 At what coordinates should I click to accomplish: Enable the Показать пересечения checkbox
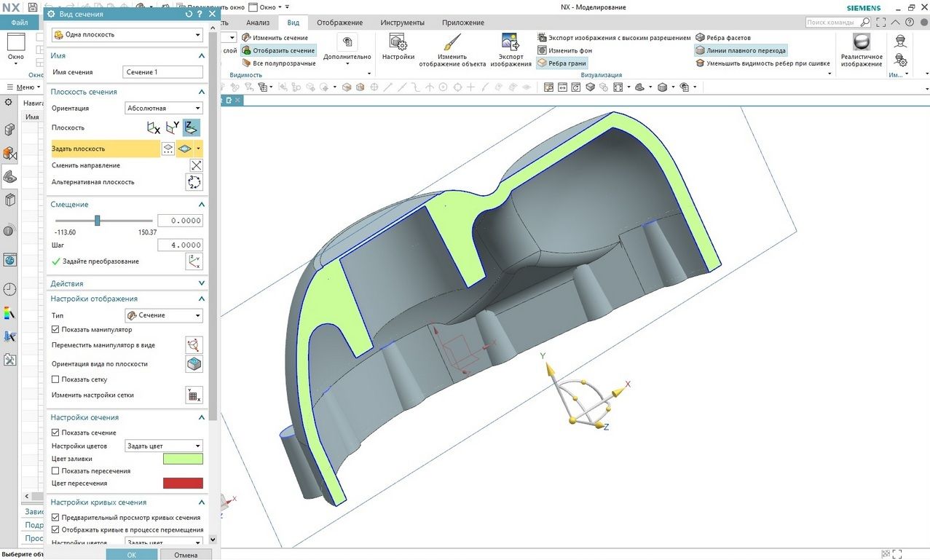tap(55, 471)
